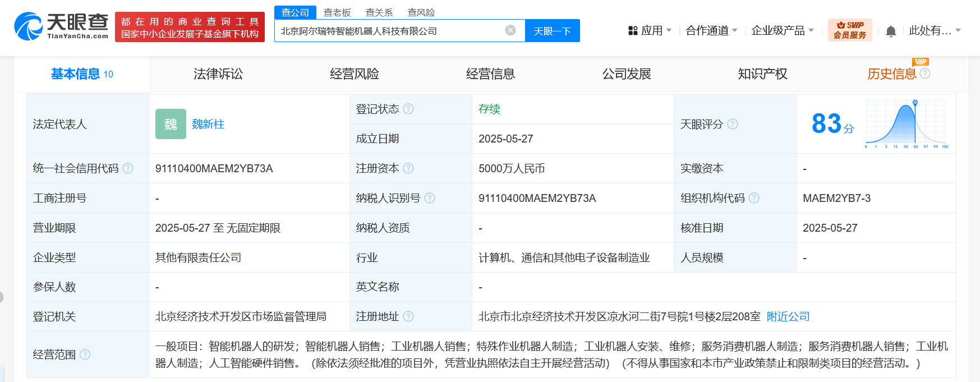Click the help icon next to 经营范围
The height and width of the screenshot is (382, 980).
click(x=85, y=355)
